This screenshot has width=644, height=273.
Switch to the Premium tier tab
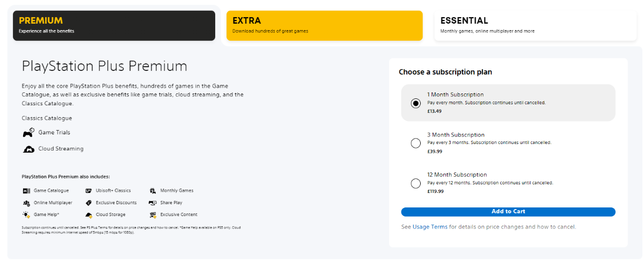coord(114,26)
